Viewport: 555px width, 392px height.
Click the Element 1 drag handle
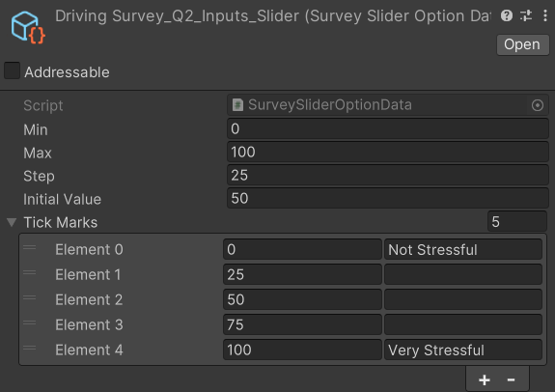point(29,273)
